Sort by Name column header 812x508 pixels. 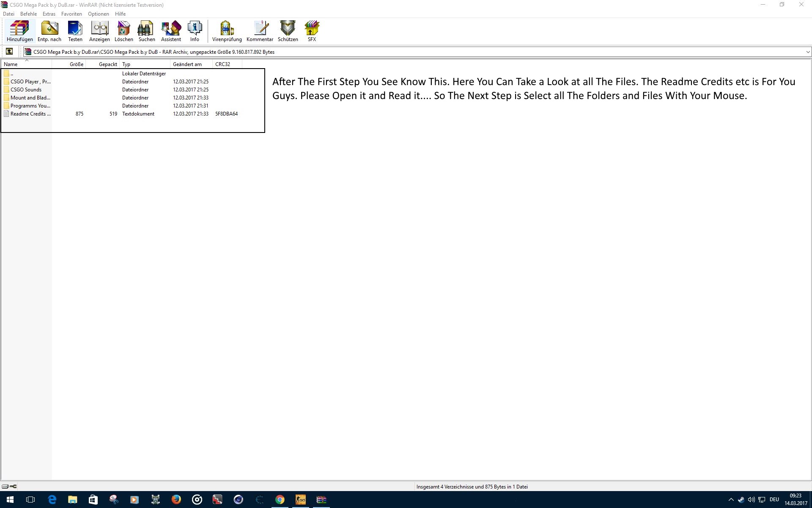pyautogui.click(x=26, y=64)
